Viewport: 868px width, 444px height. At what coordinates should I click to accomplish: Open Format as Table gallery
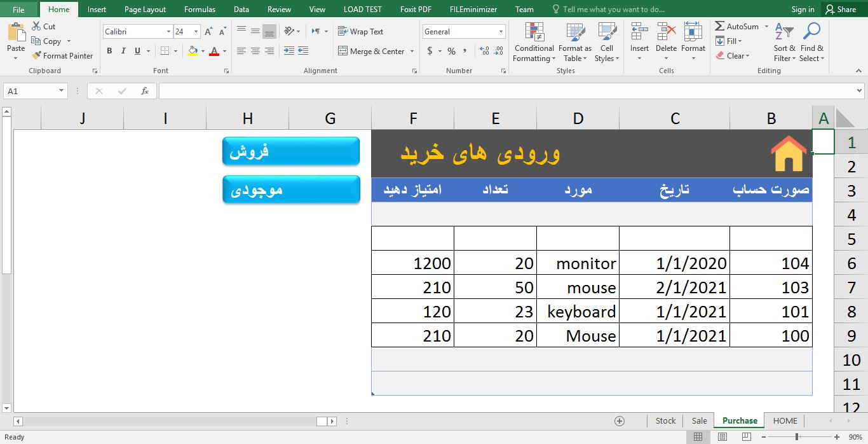coord(575,43)
